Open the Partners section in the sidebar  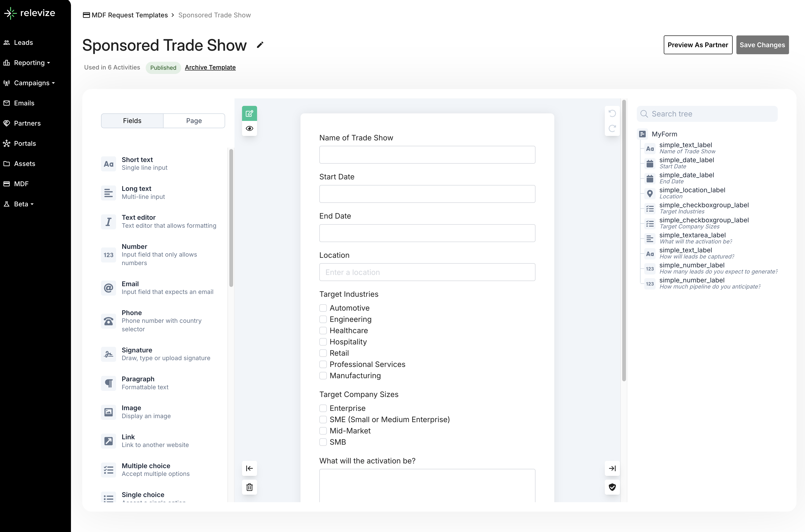[27, 123]
